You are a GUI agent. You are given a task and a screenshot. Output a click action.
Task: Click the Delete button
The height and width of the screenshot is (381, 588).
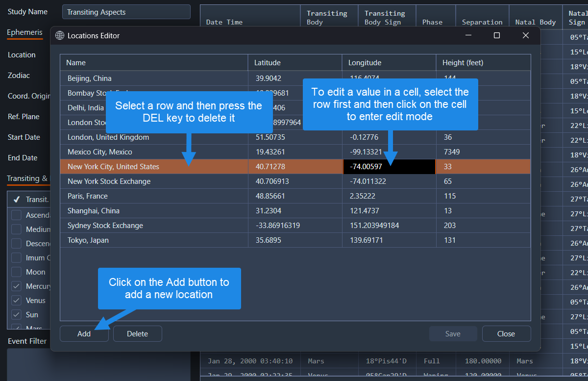pos(137,334)
